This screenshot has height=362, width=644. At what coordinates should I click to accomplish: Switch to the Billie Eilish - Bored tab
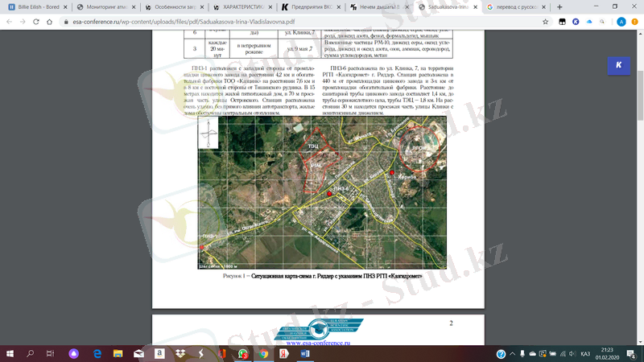click(x=35, y=6)
